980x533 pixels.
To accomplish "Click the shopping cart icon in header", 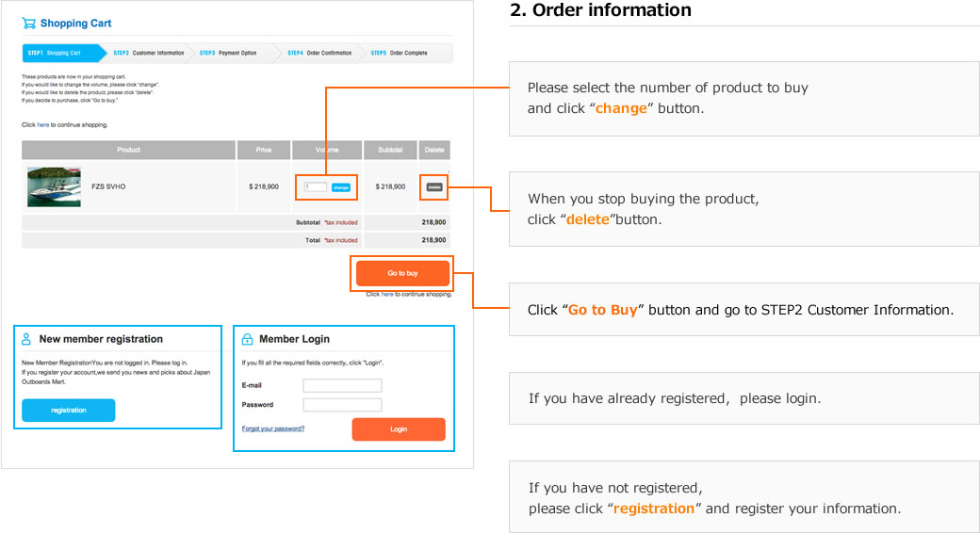I will pos(29,24).
